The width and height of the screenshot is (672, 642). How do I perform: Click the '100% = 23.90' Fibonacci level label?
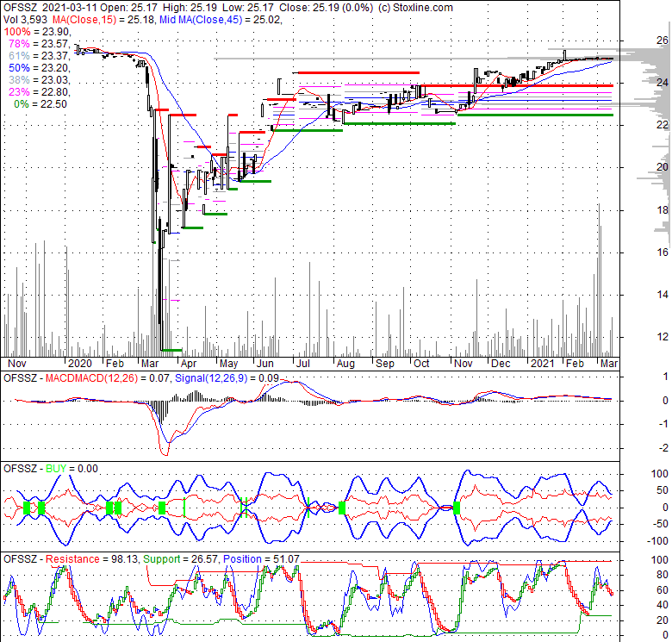tap(36, 32)
